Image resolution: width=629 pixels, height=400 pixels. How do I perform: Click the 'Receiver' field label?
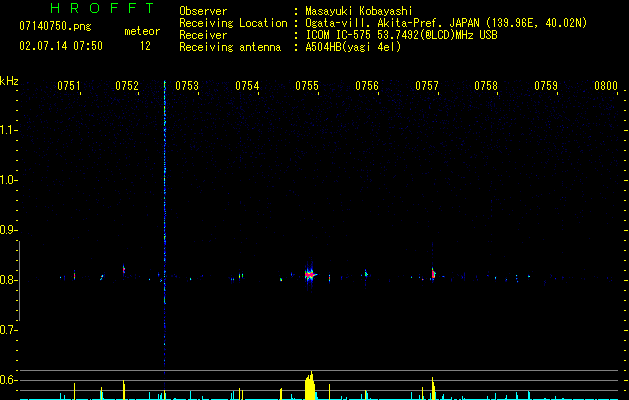(203, 35)
